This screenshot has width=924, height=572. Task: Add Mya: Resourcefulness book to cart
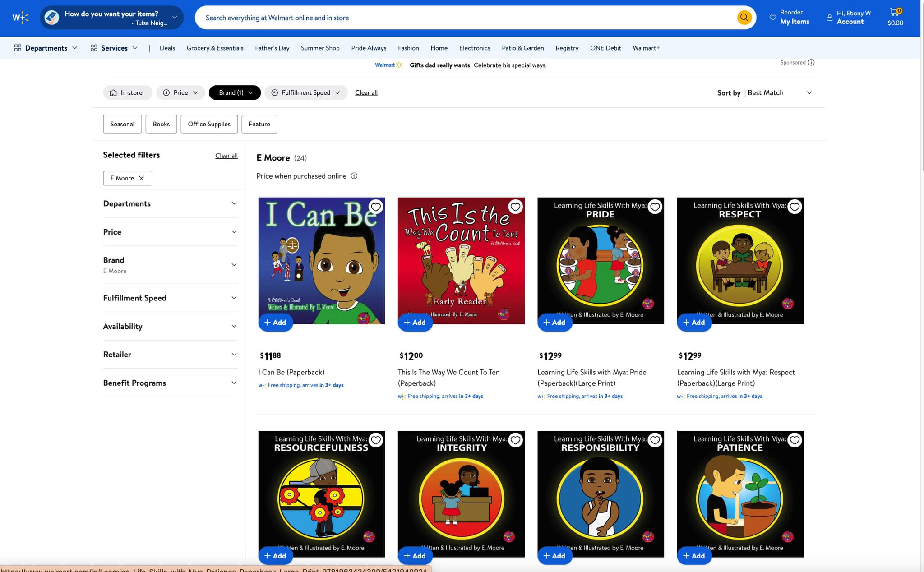pyautogui.click(x=275, y=555)
